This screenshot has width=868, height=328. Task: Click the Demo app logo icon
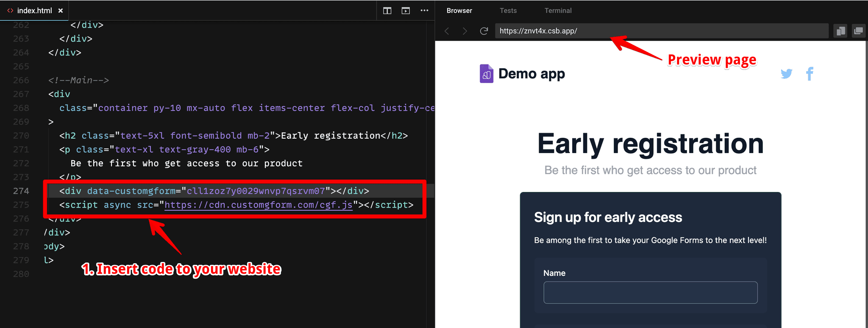coord(487,74)
